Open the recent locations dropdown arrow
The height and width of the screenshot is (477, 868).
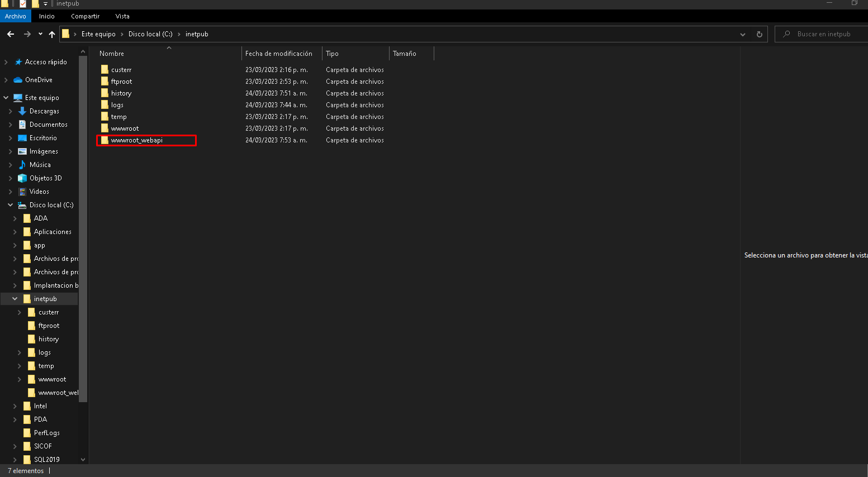40,34
